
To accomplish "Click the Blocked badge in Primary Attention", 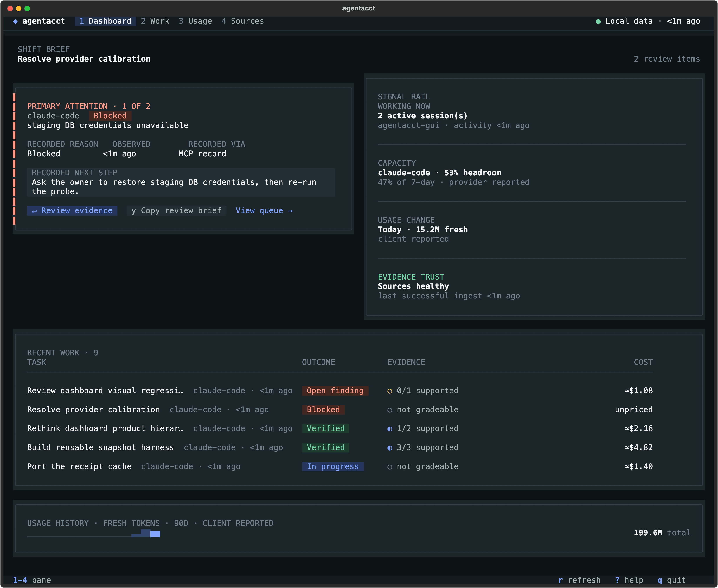I will (110, 116).
